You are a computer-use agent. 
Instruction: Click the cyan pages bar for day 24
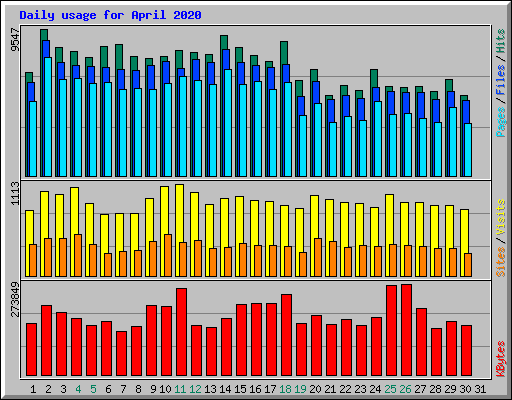(x=378, y=139)
